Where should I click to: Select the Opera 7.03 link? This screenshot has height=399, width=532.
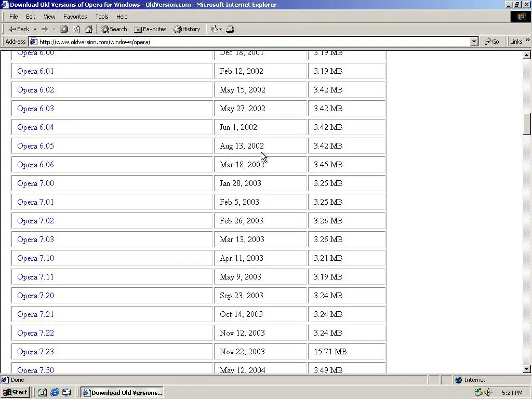click(x=35, y=240)
